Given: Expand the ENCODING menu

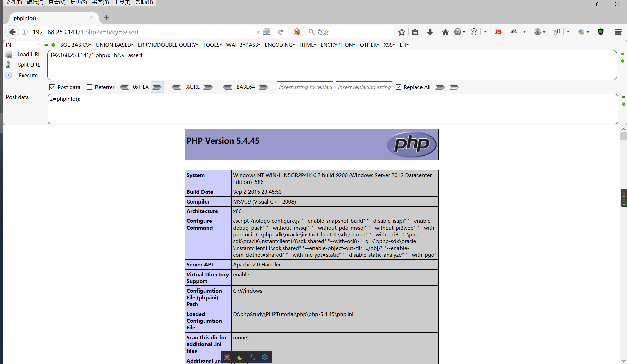Looking at the screenshot, I should (x=279, y=44).
